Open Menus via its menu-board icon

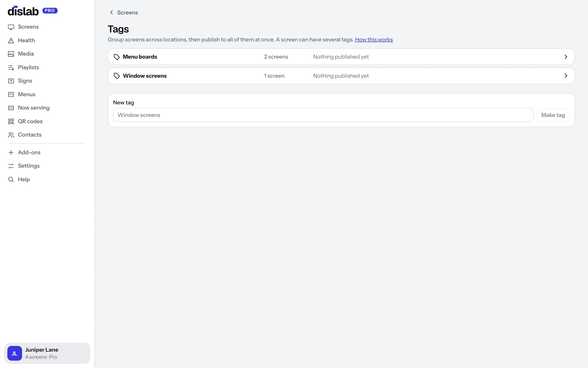tap(11, 95)
